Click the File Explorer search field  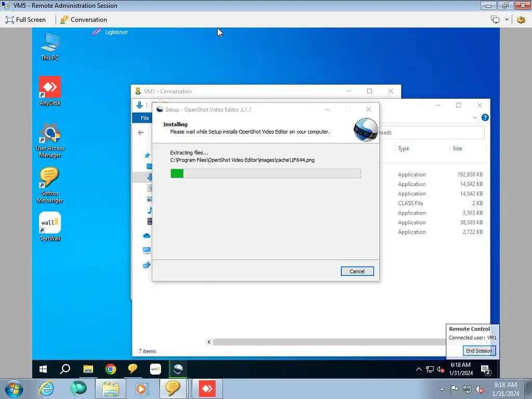coord(432,132)
